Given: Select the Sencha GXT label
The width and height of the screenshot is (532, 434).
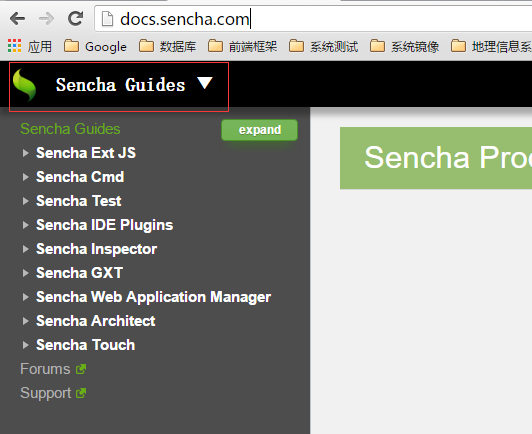Looking at the screenshot, I should point(79,273).
